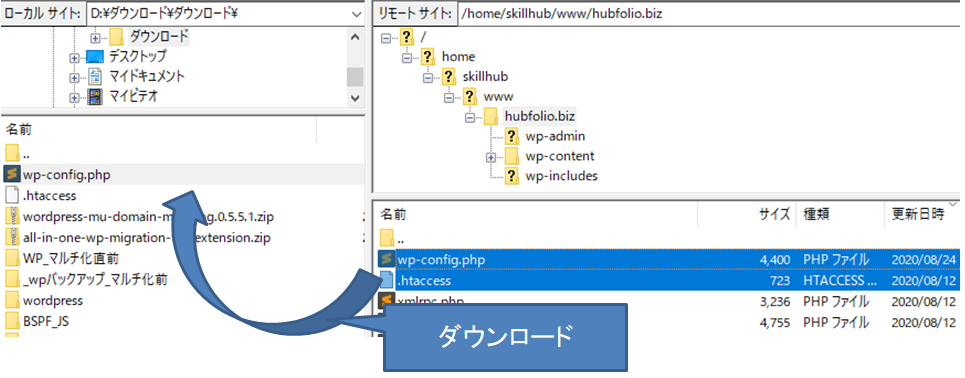Image resolution: width=965 pixels, height=378 pixels.
Task: Expand the デスクトップ tree node
Action: point(74,57)
